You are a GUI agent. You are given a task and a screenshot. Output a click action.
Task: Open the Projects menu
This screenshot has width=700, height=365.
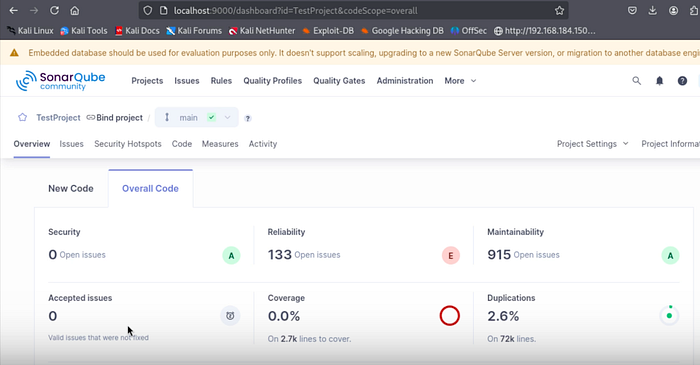[147, 81]
